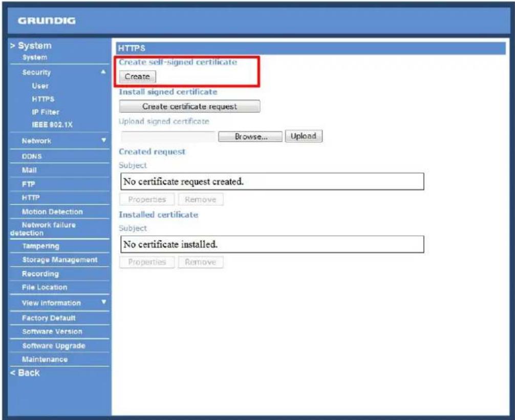Open Tampering settings
515x420 pixels.
tap(41, 246)
